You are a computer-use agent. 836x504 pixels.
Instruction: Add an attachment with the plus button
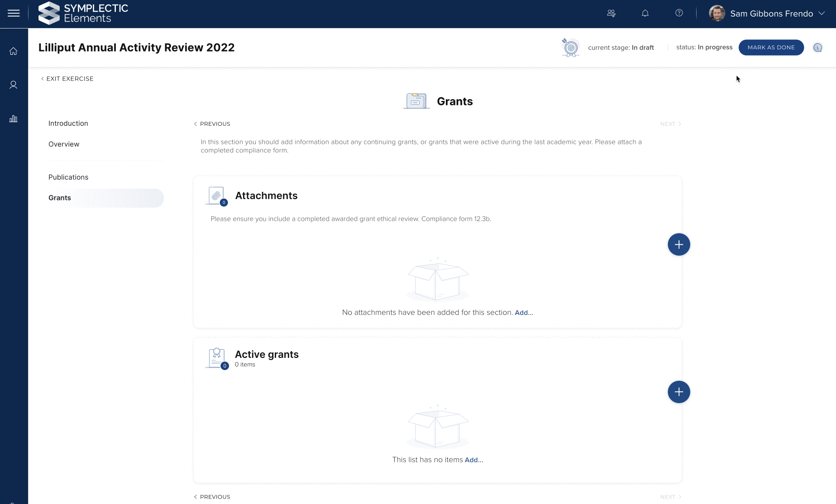[x=679, y=245]
